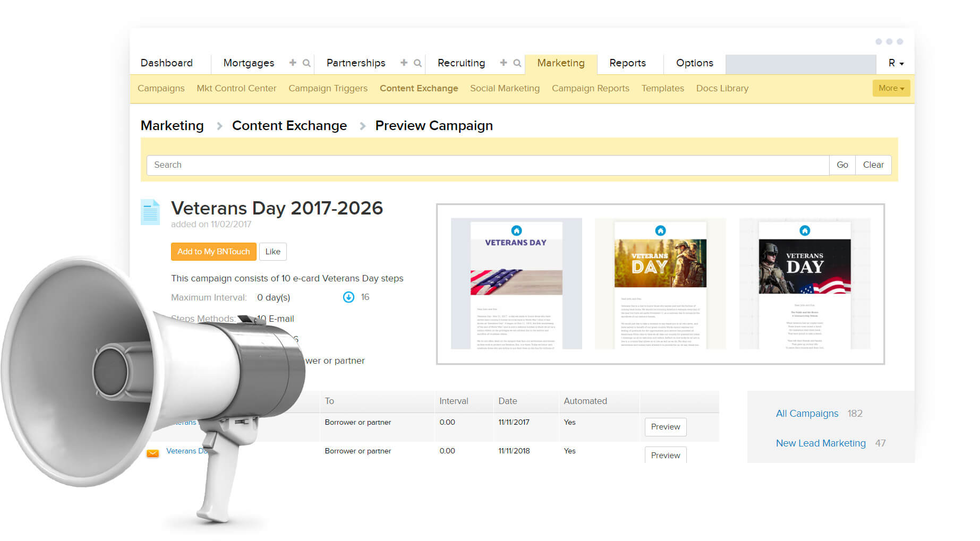The height and width of the screenshot is (541, 980).
Task: Click the orange envelope icon on the Veterans Day step row
Action: (x=153, y=453)
